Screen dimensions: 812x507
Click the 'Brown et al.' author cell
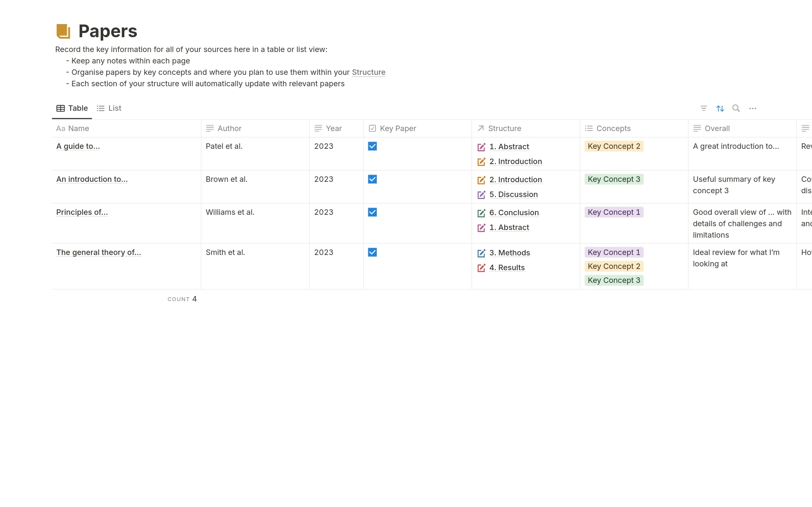(255, 187)
